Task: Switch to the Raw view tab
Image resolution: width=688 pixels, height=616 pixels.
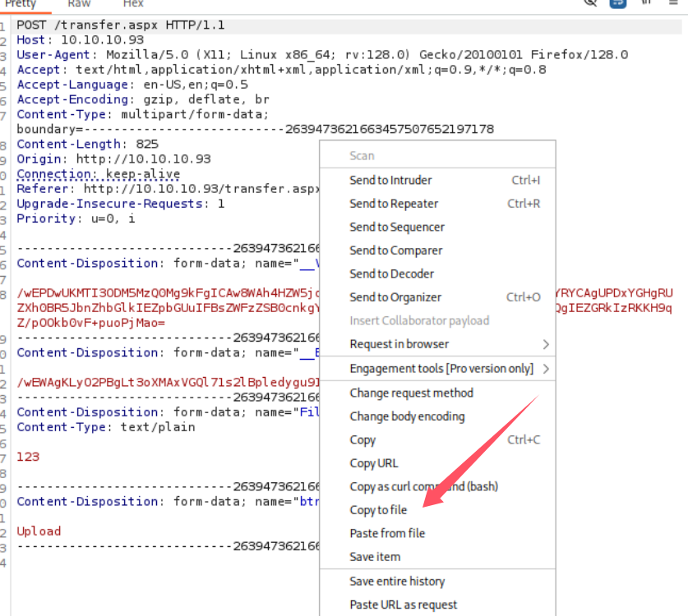Action: click(x=80, y=4)
